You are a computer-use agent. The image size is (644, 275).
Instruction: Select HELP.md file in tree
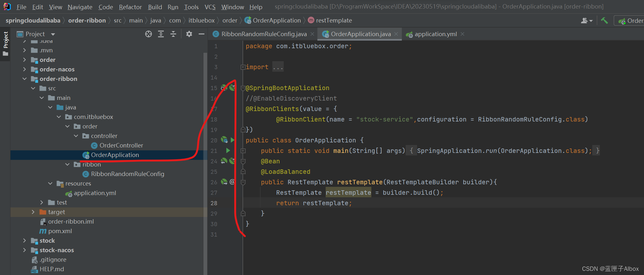pos(52,269)
